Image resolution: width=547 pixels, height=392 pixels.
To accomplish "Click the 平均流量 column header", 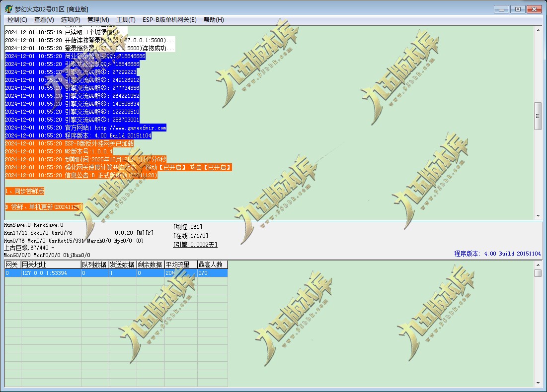I will coord(181,264).
